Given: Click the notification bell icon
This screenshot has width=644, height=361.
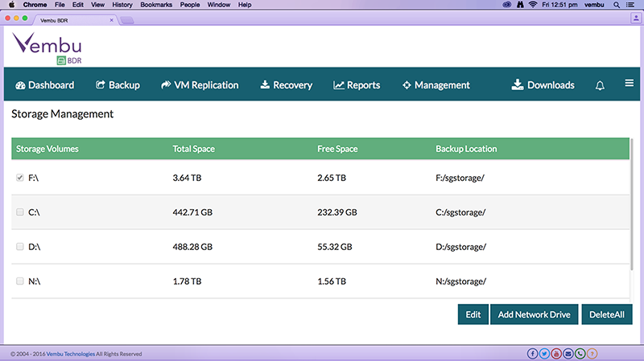Looking at the screenshot, I should click(x=600, y=85).
